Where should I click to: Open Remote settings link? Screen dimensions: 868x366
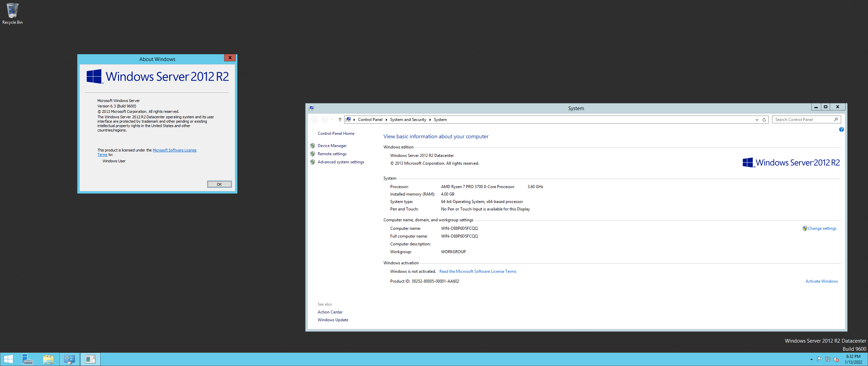click(332, 154)
